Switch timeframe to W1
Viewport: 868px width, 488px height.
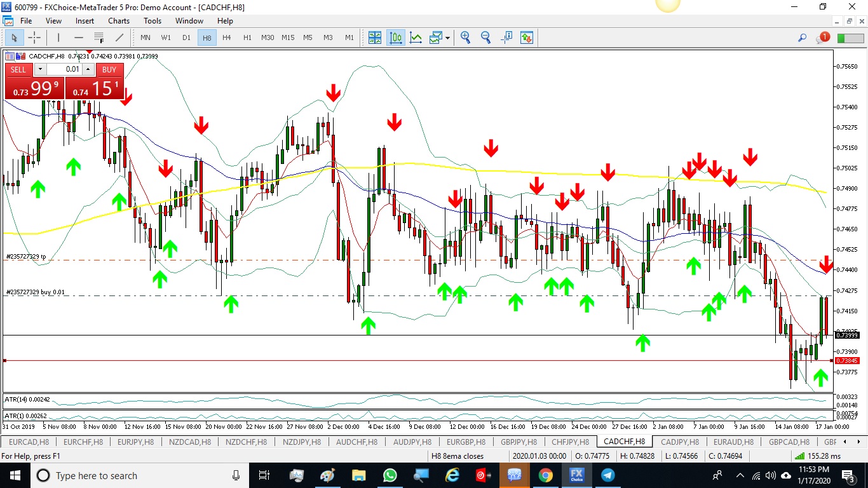pyautogui.click(x=166, y=37)
